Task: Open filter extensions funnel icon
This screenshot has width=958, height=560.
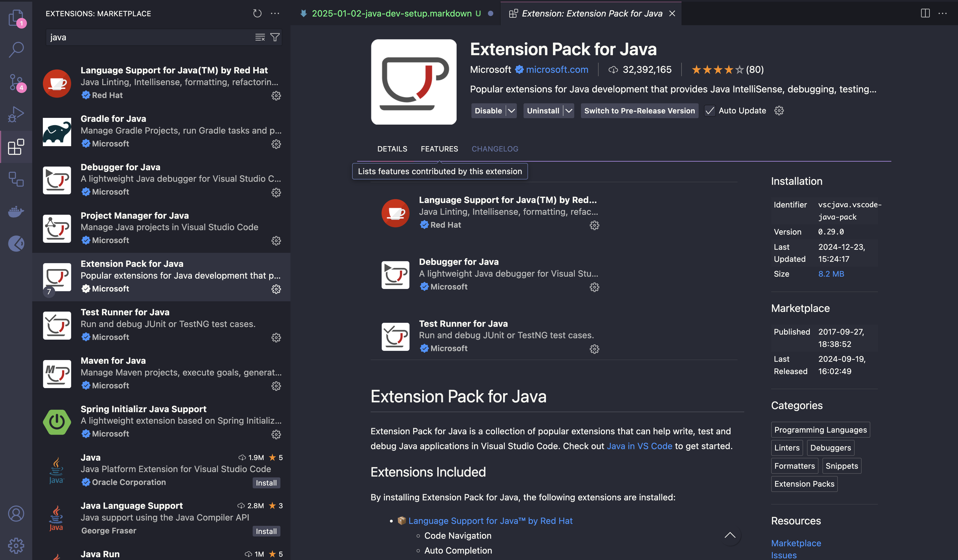Action: (x=275, y=37)
